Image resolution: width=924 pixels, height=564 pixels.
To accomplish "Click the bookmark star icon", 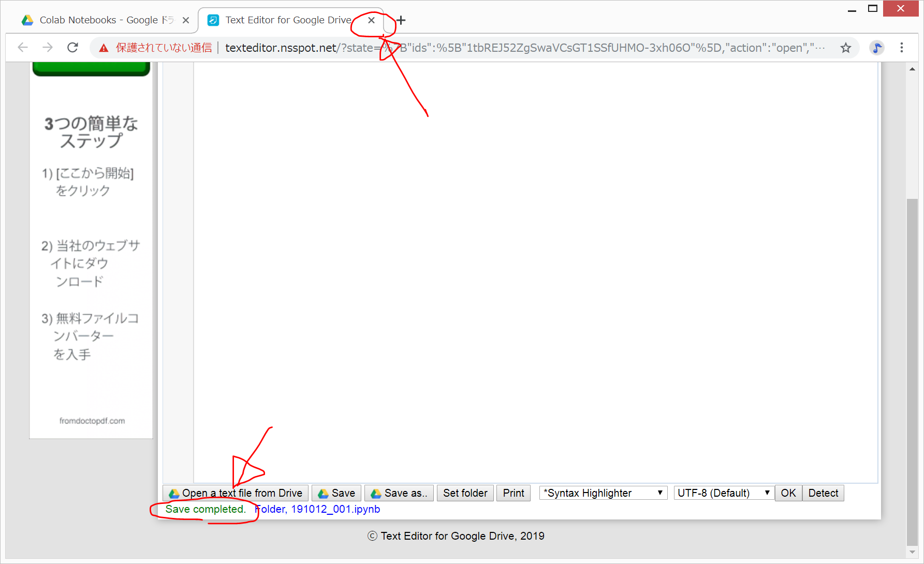I will (x=845, y=48).
